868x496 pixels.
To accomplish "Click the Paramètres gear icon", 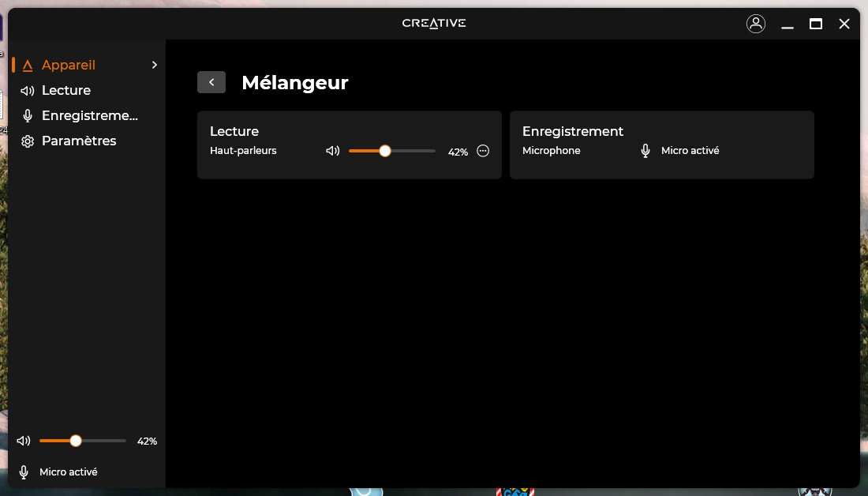I will [27, 141].
